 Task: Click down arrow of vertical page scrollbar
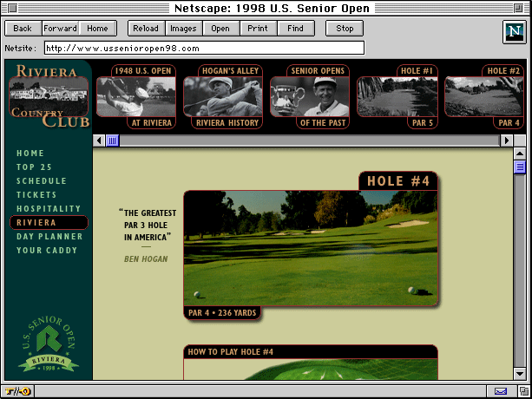[520, 374]
